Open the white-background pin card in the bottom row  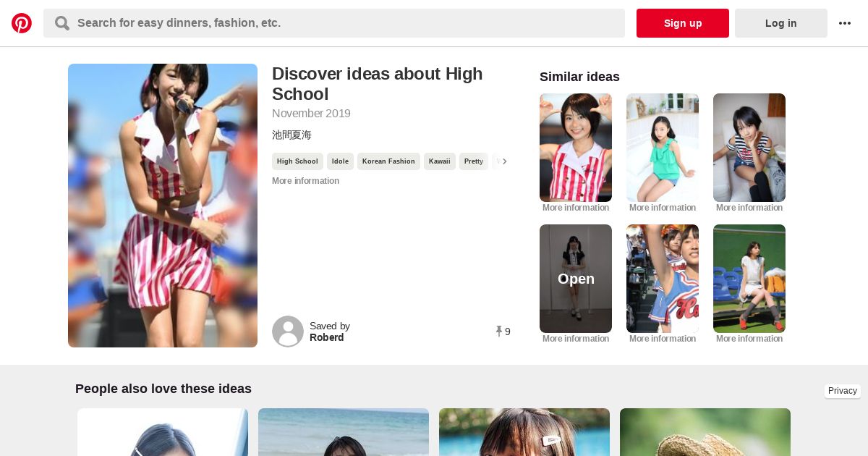(x=163, y=432)
